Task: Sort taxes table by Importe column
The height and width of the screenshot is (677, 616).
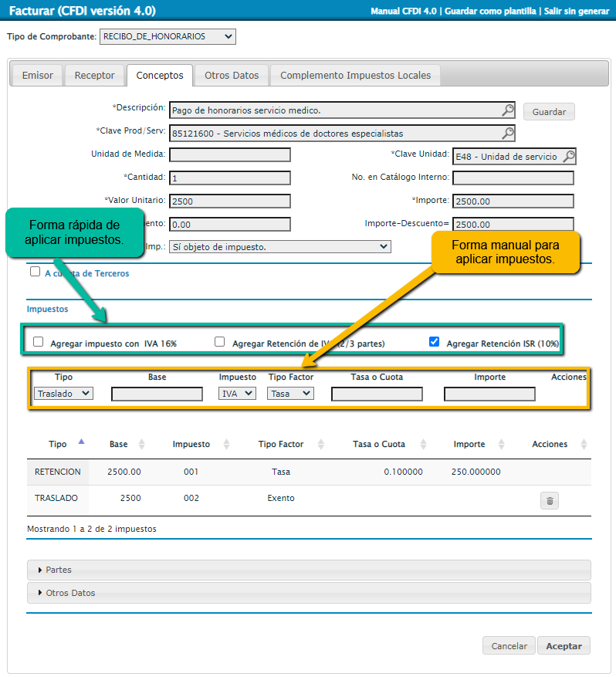Action: (x=501, y=444)
